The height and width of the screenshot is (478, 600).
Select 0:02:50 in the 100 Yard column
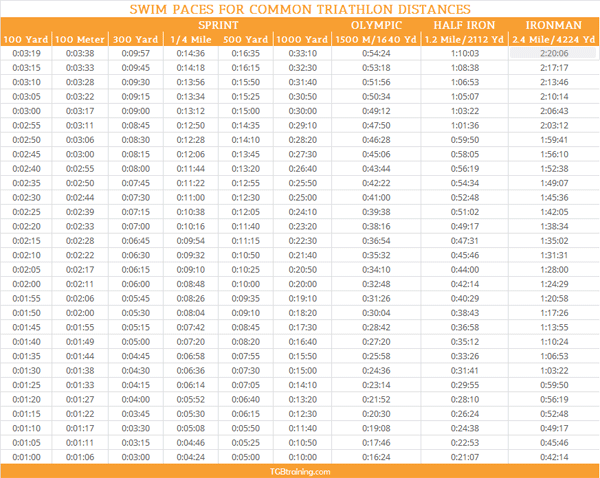click(x=26, y=140)
